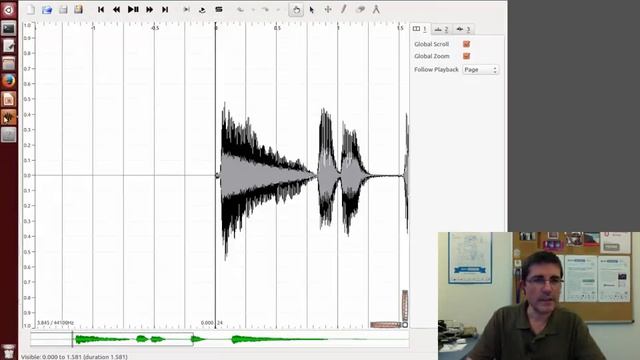Open Files manager from the launcher

point(9,64)
